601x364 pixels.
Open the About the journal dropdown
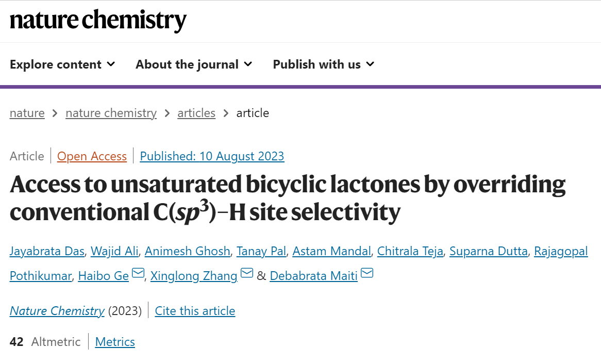[x=194, y=64]
